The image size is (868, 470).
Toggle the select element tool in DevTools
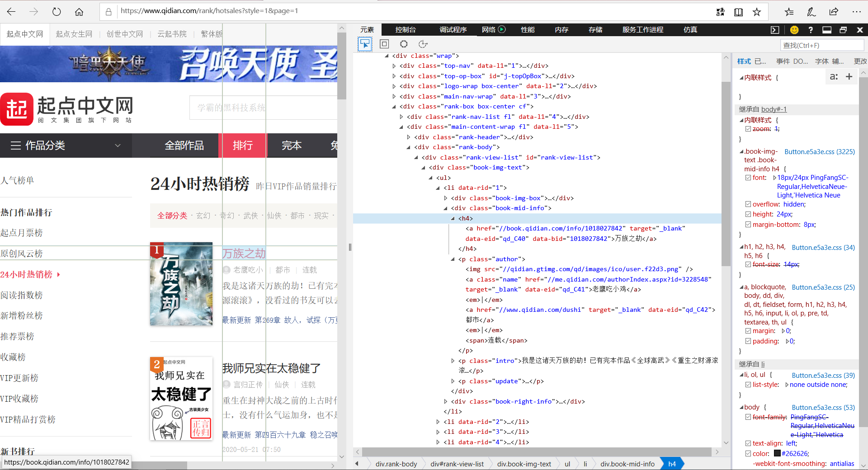tap(365, 44)
